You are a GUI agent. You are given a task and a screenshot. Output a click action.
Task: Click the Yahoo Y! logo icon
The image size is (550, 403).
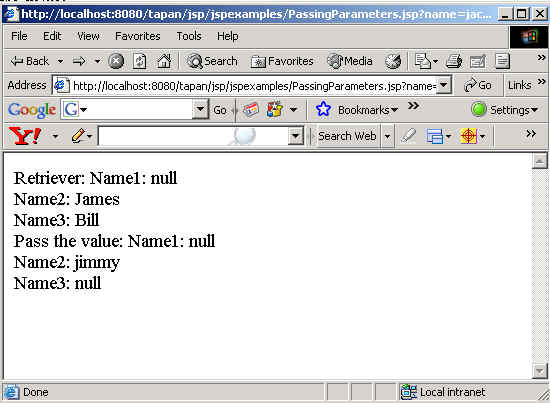click(x=25, y=136)
